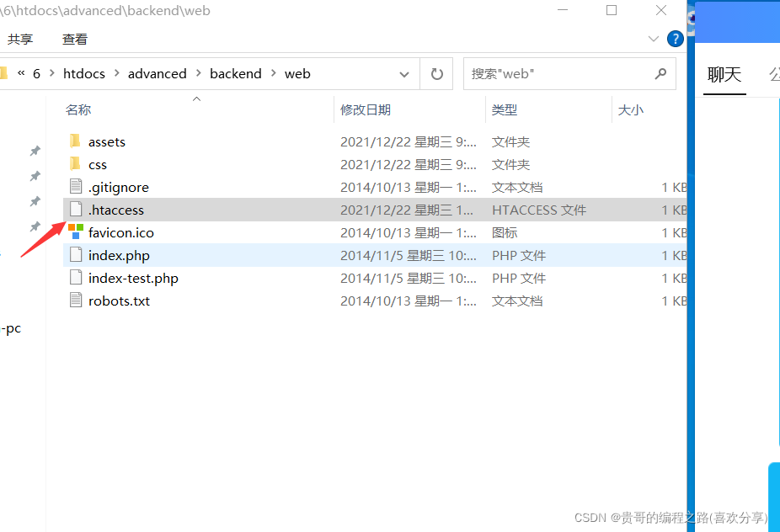Viewport: 780px width, 532px height.
Task: Click the modified date of robots.txt
Action: pos(409,301)
